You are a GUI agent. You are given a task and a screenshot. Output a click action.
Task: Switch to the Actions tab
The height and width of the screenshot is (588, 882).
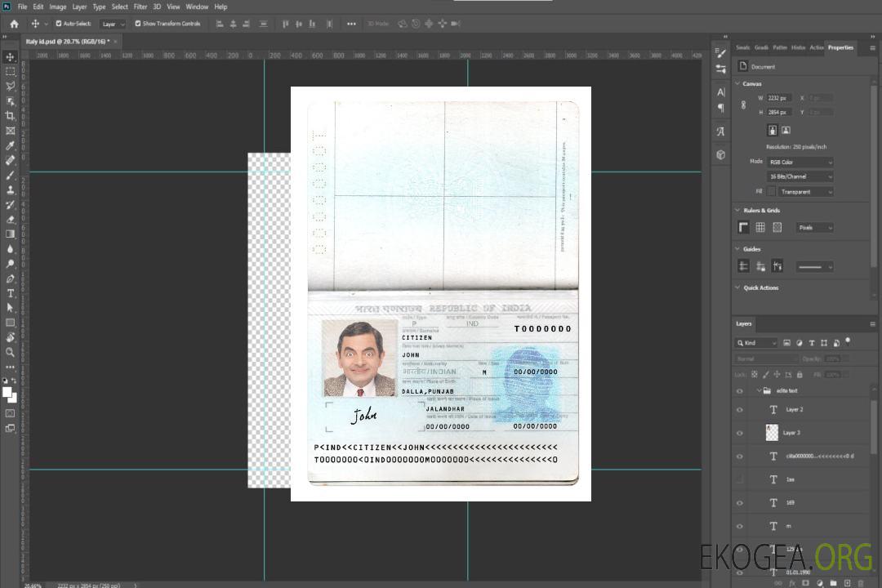point(816,48)
